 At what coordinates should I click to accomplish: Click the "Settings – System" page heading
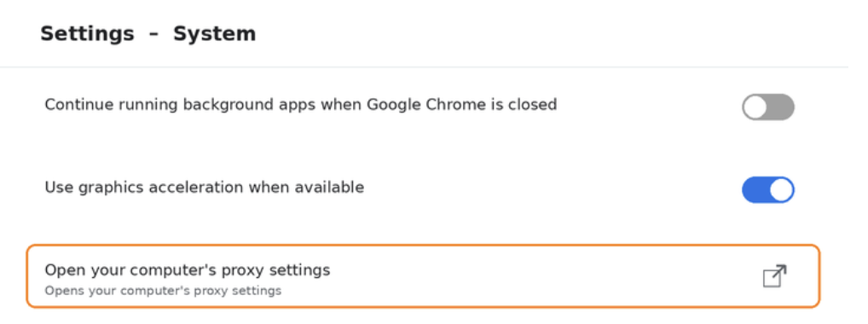tap(148, 34)
